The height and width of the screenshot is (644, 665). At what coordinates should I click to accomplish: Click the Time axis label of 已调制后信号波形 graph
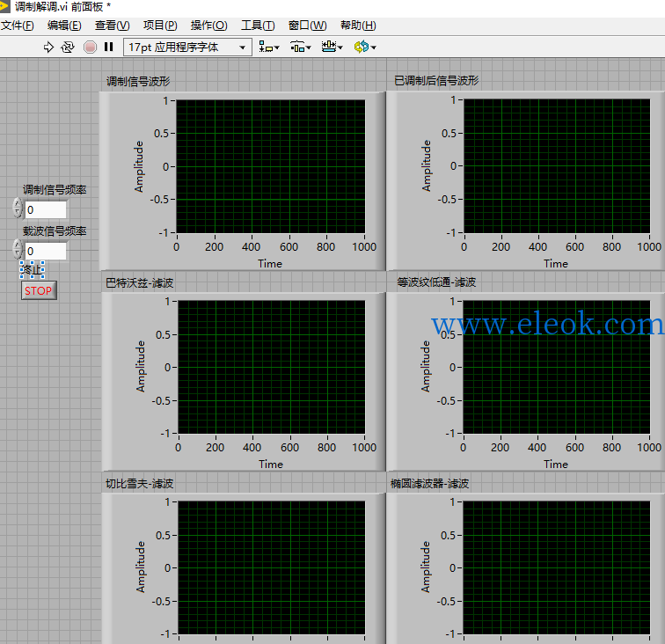tap(556, 263)
